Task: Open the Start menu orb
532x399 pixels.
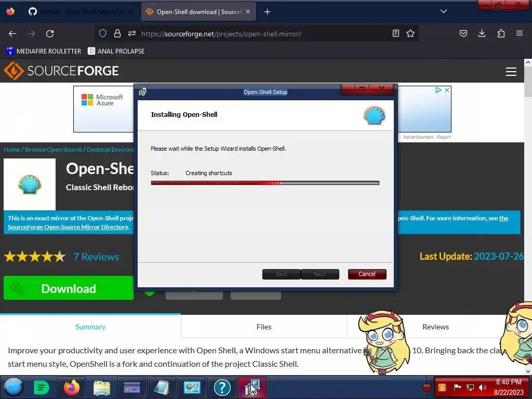Action: click(x=13, y=387)
